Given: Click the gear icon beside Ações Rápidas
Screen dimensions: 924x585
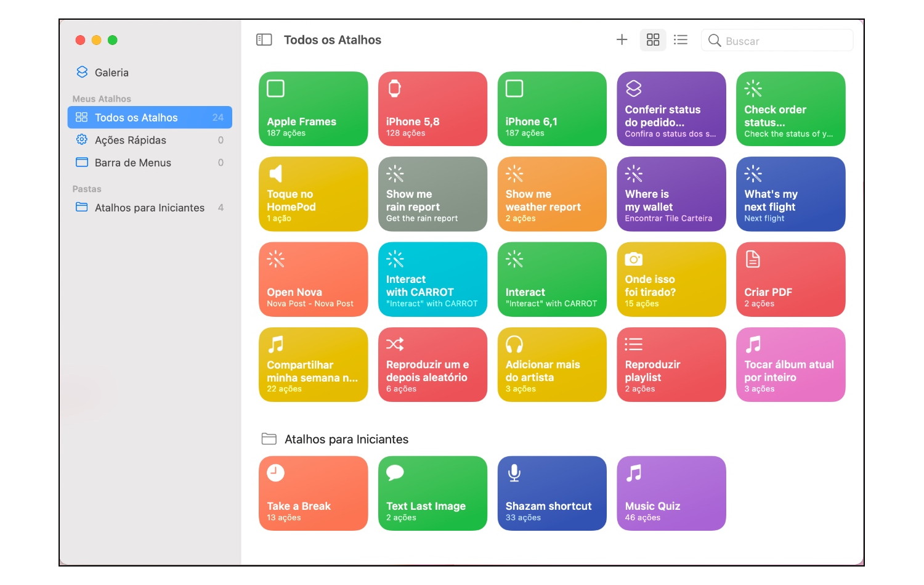Looking at the screenshot, I should (82, 140).
